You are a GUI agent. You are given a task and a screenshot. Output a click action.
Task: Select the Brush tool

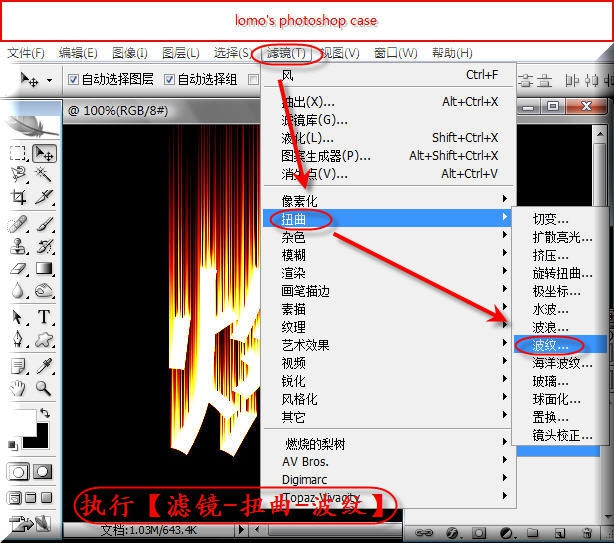[x=44, y=224]
